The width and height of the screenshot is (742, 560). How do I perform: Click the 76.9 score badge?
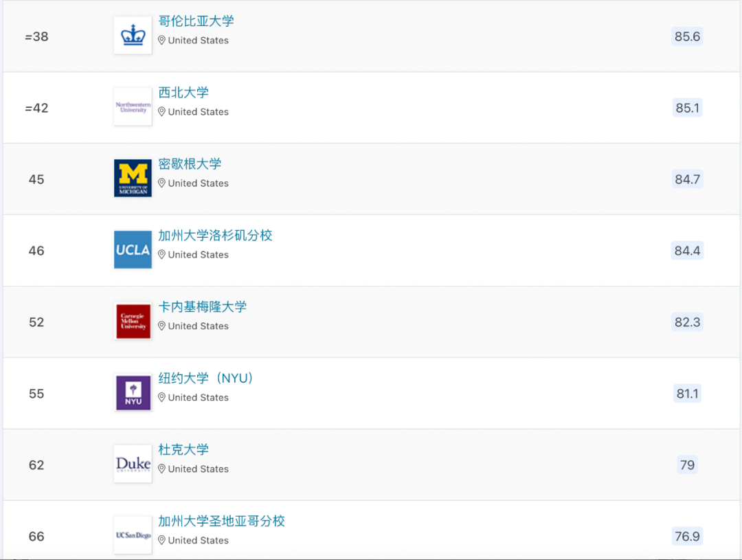[x=687, y=537]
